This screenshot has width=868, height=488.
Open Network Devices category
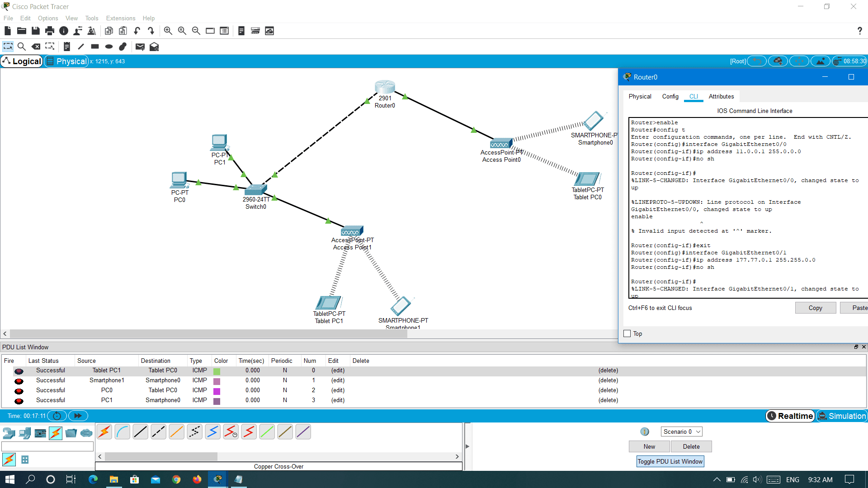click(x=9, y=433)
